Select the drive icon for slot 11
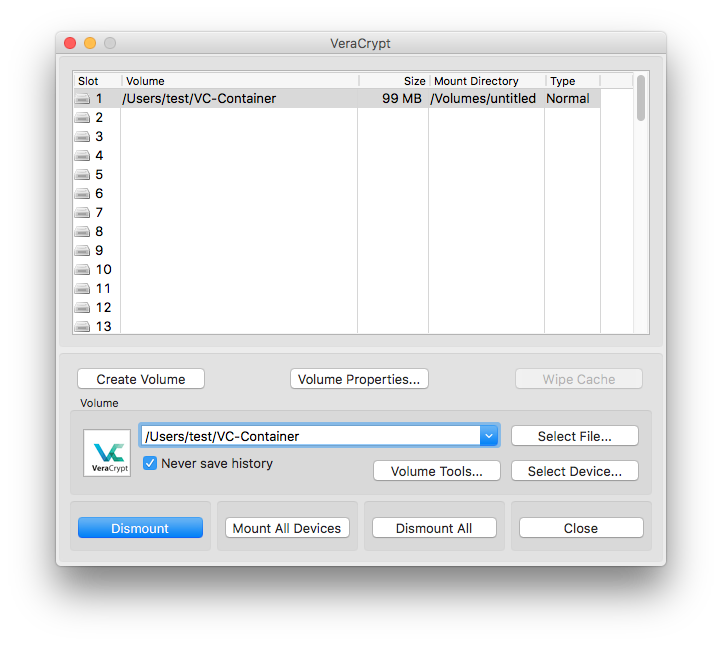 82,289
